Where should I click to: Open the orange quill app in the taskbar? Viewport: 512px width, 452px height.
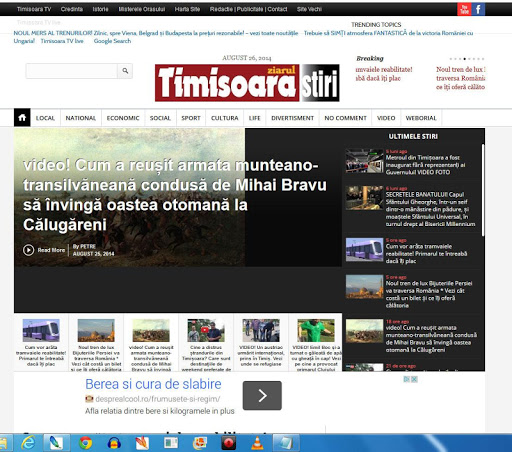tap(142, 443)
